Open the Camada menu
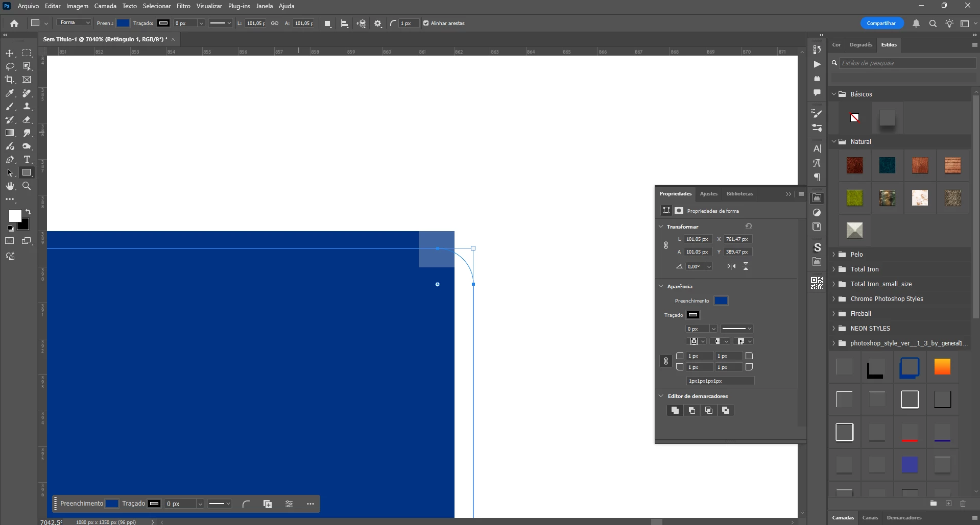This screenshot has width=980, height=525. [105, 6]
